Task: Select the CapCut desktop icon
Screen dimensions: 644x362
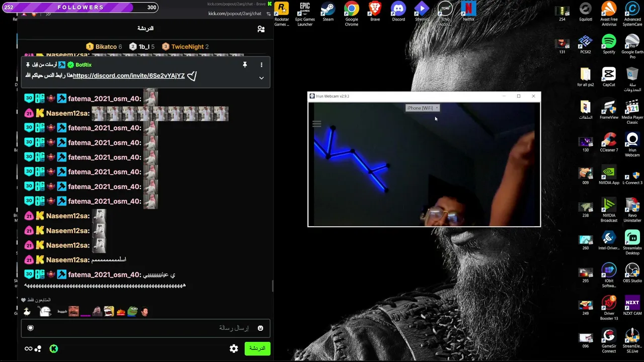Action: [x=609, y=77]
